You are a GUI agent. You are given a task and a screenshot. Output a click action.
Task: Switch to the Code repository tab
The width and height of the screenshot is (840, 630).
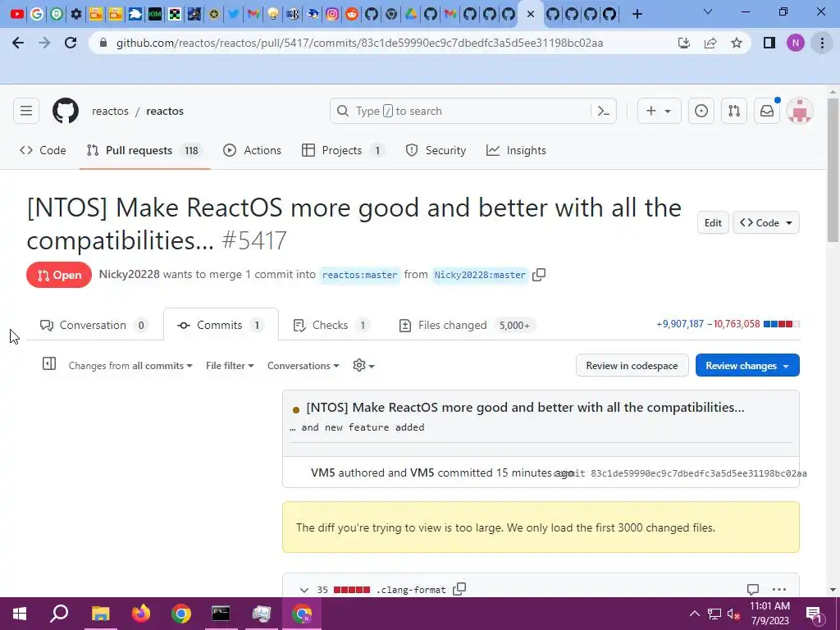(x=43, y=151)
